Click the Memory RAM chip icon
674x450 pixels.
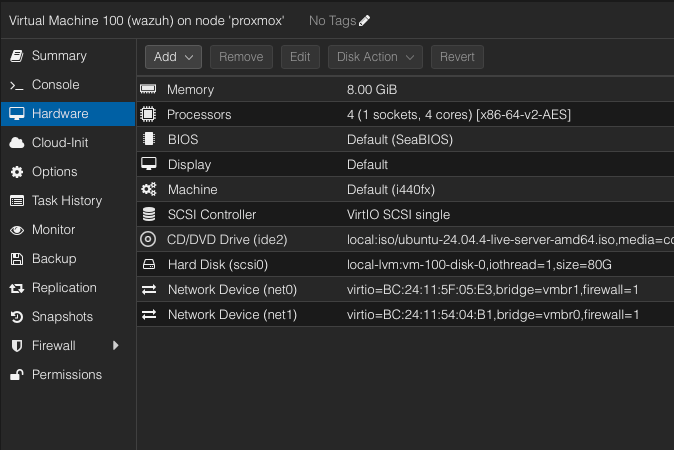pyautogui.click(x=148, y=89)
